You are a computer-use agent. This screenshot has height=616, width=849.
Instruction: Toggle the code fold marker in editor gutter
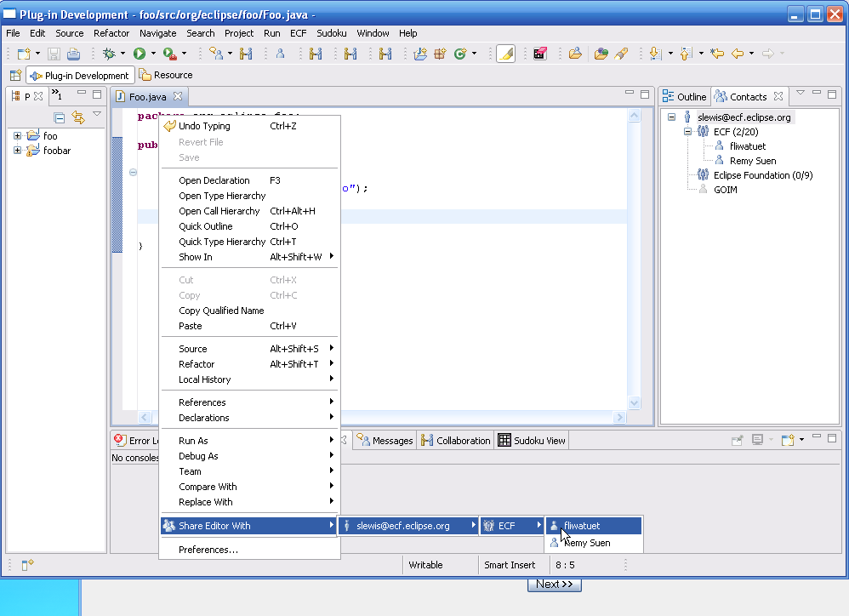point(133,173)
